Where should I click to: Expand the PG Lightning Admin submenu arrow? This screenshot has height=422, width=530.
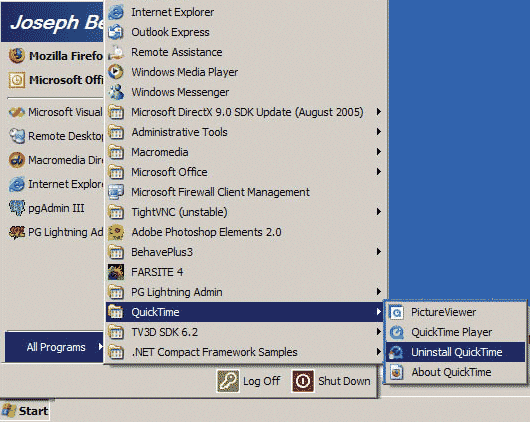(x=379, y=292)
